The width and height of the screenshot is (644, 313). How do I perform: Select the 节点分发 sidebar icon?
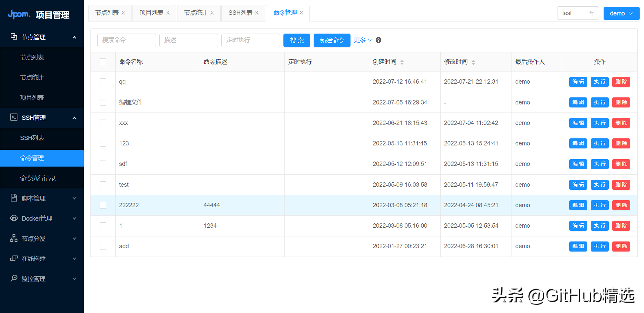point(14,238)
